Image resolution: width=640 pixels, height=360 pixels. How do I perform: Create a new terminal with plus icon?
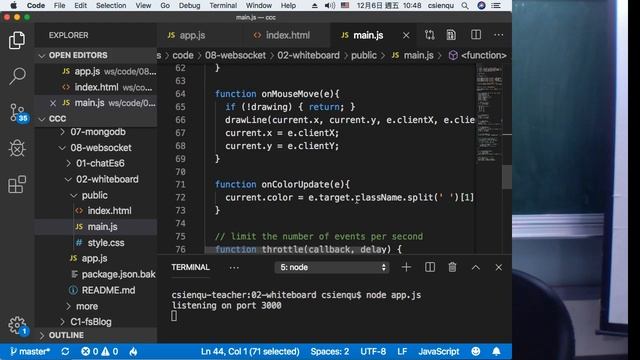click(x=406, y=267)
